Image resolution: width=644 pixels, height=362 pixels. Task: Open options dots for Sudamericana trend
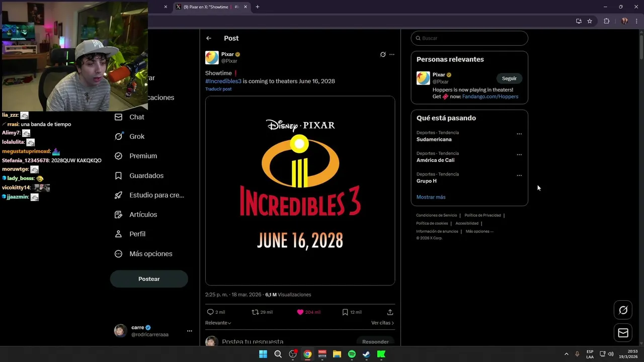click(x=519, y=134)
